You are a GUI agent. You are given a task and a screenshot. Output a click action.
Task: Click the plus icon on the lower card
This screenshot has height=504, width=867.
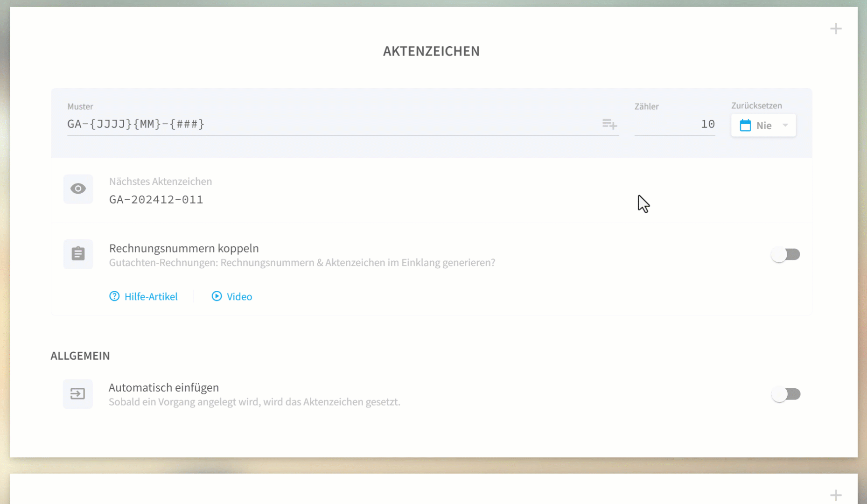click(x=836, y=495)
